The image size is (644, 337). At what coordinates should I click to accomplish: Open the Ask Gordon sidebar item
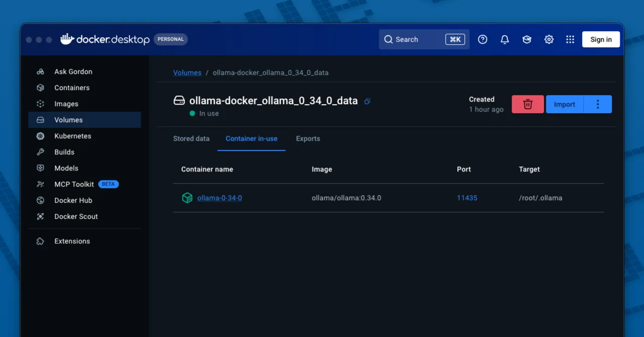pyautogui.click(x=85, y=71)
